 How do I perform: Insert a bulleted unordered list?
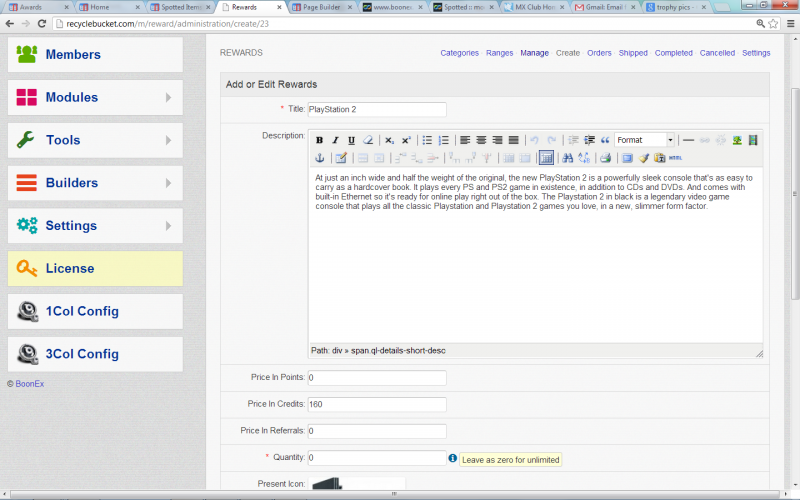point(427,140)
